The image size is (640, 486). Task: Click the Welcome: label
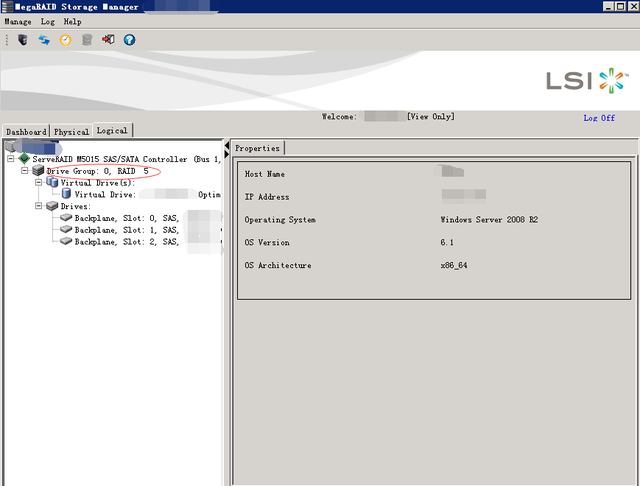coord(339,117)
